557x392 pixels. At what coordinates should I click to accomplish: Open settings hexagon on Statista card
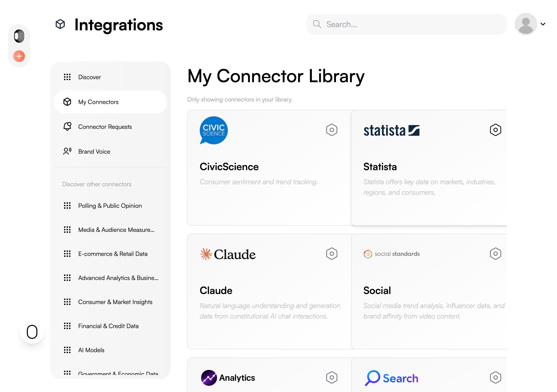495,130
